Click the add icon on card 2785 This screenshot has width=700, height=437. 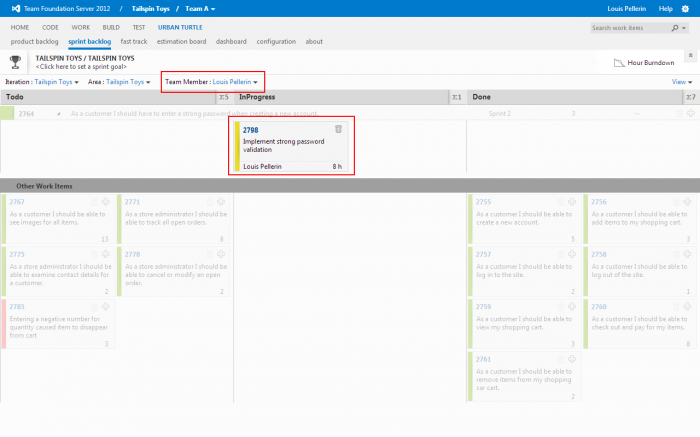tap(106, 306)
